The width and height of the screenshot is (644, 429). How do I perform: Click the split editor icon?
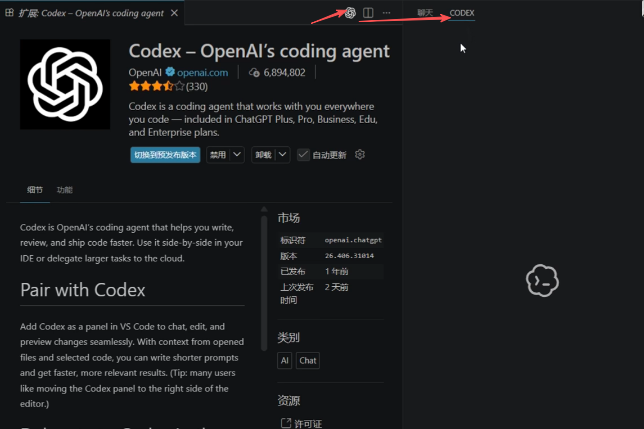point(368,13)
